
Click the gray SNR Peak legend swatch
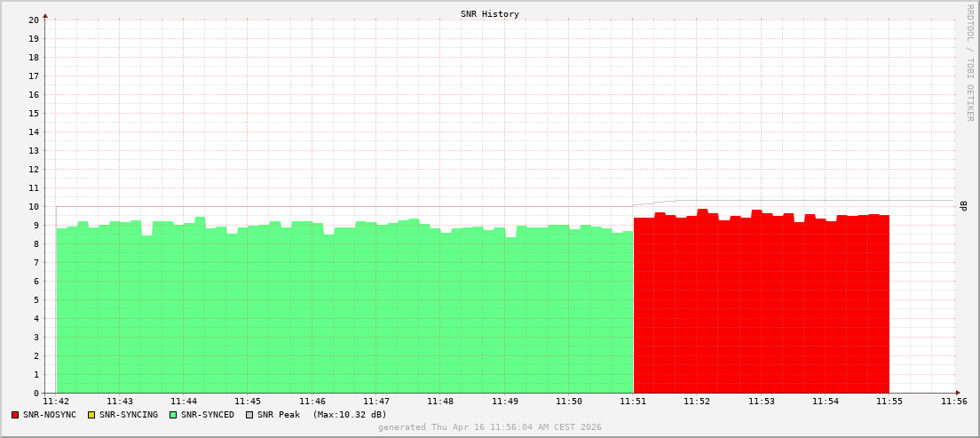point(249,415)
